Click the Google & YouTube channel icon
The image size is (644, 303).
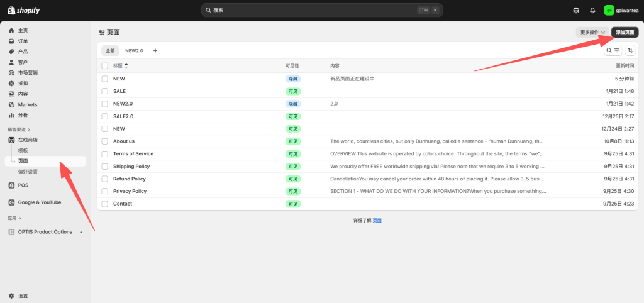[x=11, y=202]
